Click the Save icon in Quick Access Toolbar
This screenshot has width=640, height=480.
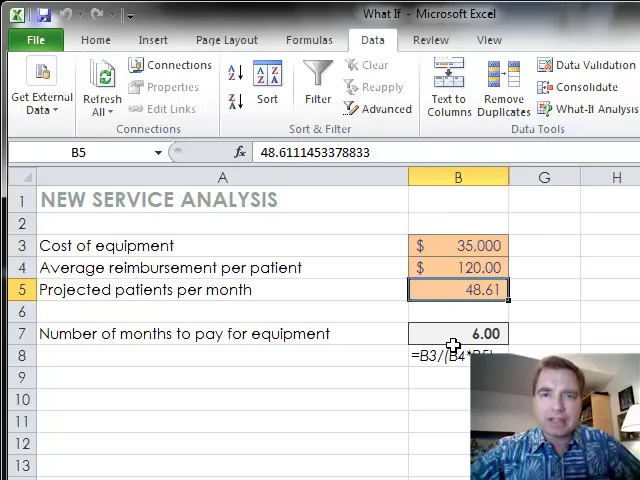[43, 15]
